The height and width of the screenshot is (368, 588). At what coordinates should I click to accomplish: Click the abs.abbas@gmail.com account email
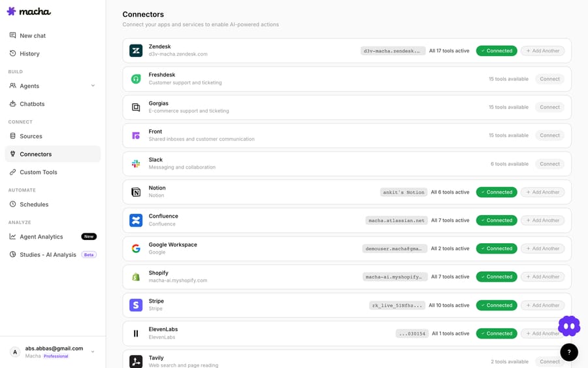54,348
